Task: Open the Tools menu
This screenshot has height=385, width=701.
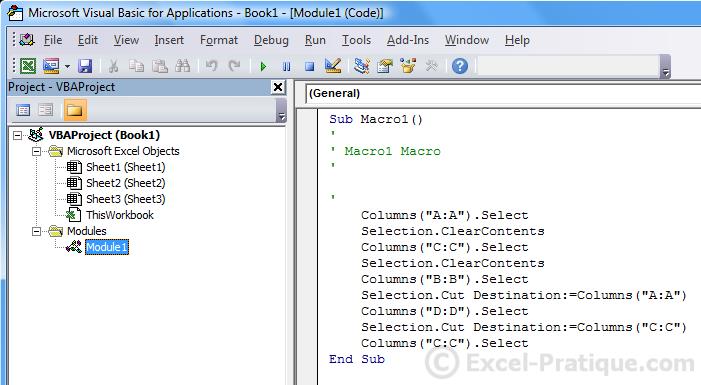Action: click(356, 40)
